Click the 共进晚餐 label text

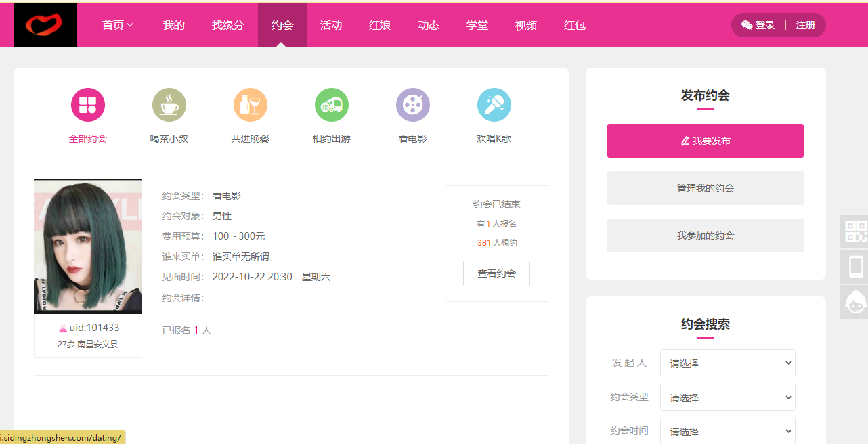point(251,139)
